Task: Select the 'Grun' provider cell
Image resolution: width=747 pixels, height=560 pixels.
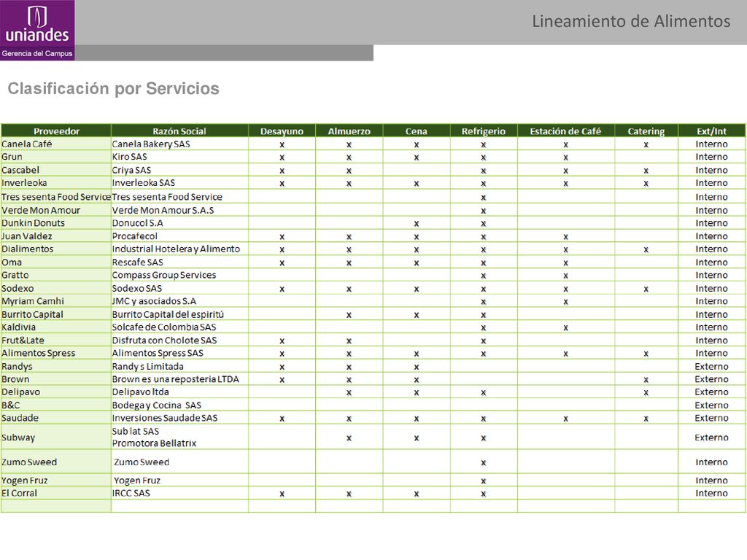Action: pos(56,157)
